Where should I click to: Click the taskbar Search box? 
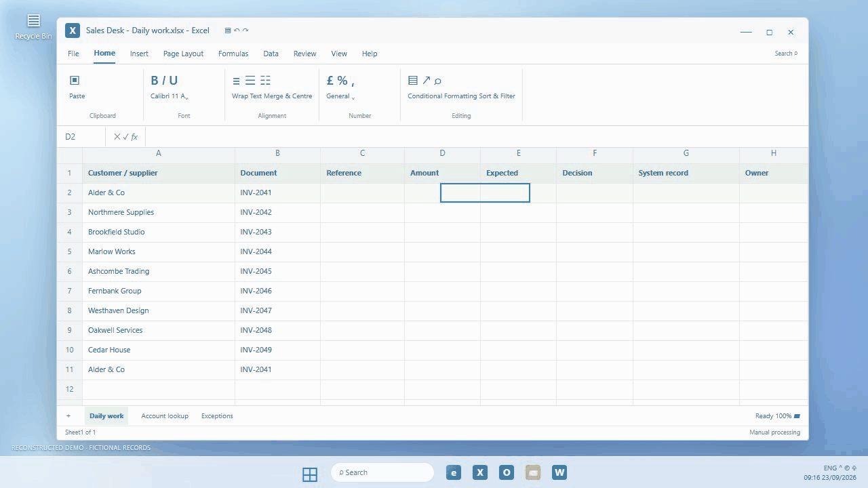[x=382, y=472]
